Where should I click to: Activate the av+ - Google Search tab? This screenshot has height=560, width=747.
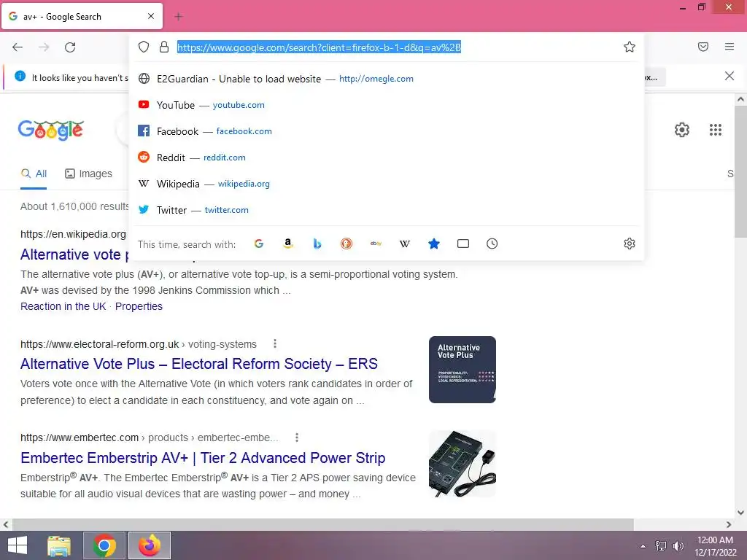tap(82, 16)
